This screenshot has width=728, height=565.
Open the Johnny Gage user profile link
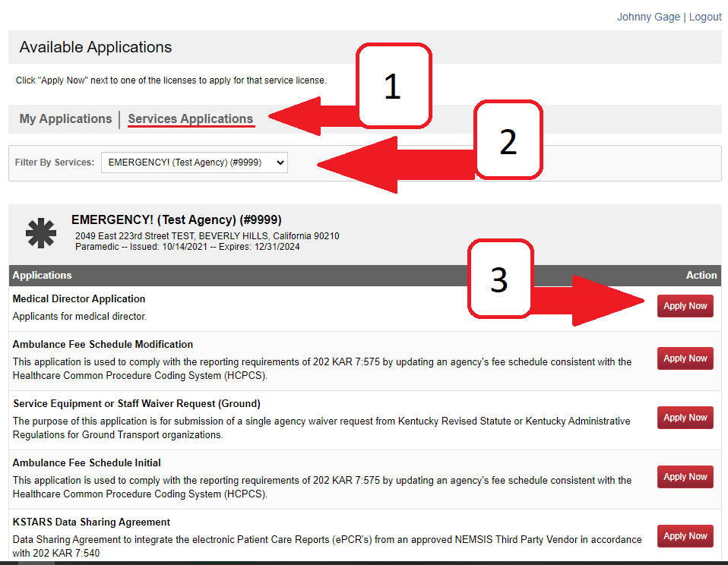648,17
